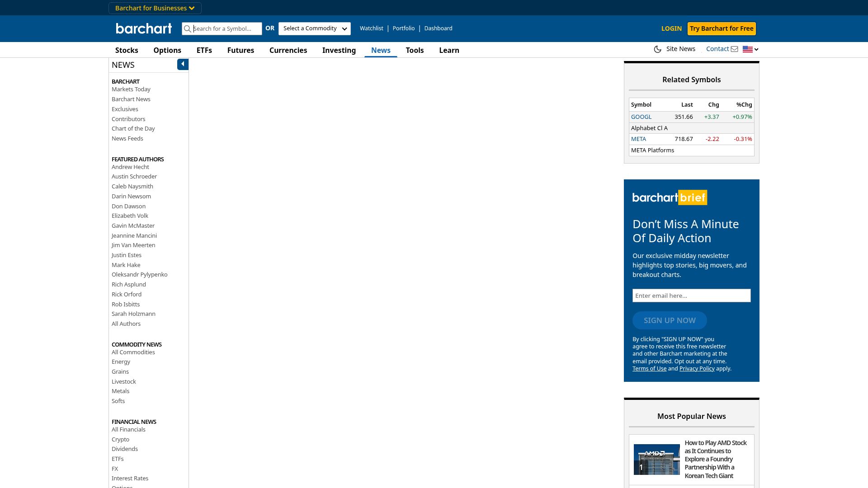Screen dimensions: 868x488
Task: Open How to Play AMD Stock article
Action: pyautogui.click(x=716, y=460)
